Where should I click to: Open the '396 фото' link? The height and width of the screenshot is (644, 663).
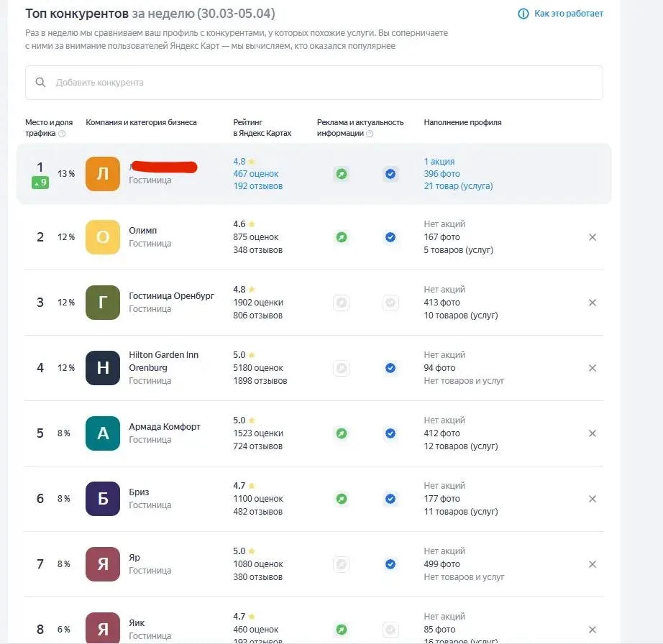click(x=442, y=174)
